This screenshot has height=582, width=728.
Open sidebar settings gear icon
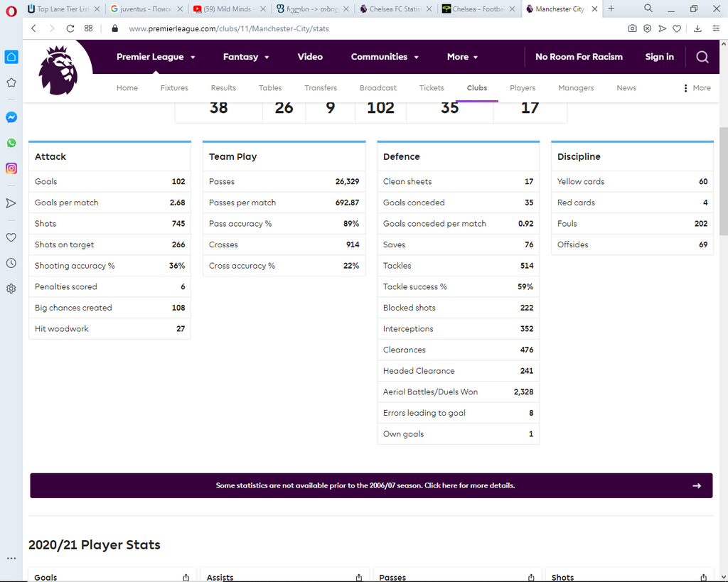(x=11, y=289)
